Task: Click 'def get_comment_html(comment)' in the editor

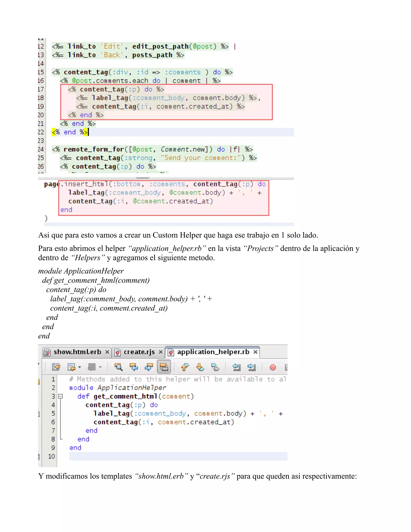Action: pyautogui.click(x=135, y=396)
